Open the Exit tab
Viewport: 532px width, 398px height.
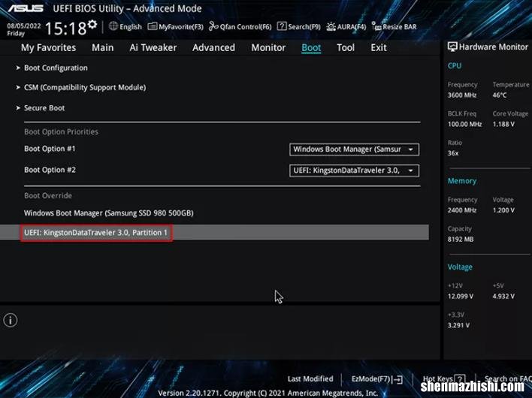(379, 48)
